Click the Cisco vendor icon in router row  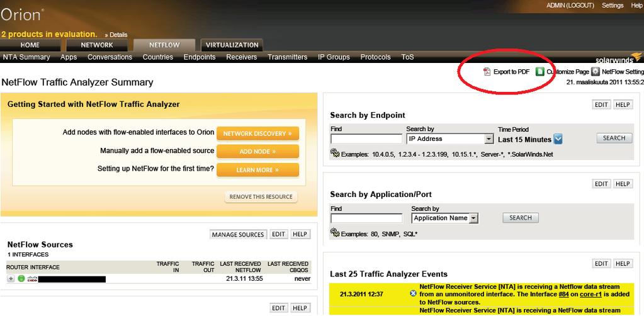[33, 279]
